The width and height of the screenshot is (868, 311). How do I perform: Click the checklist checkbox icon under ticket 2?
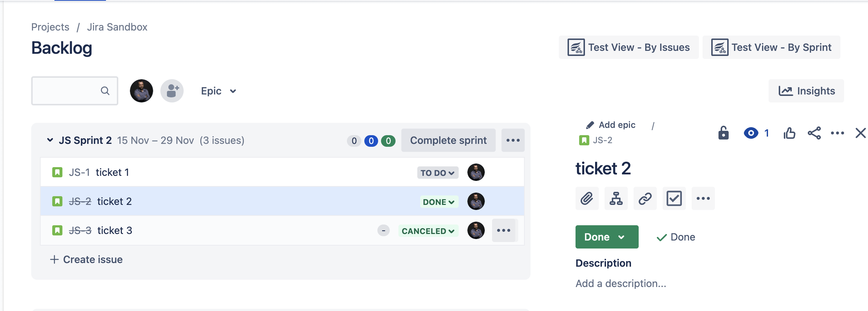[674, 198]
